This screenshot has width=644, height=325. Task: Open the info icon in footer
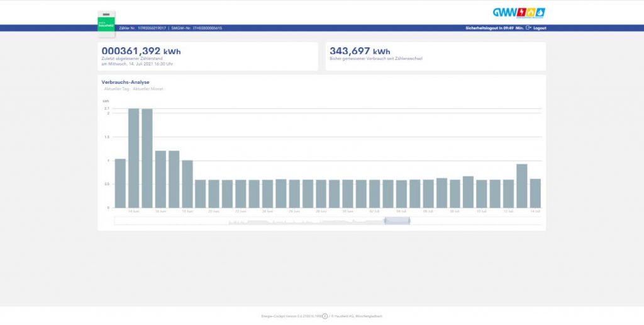(x=325, y=316)
